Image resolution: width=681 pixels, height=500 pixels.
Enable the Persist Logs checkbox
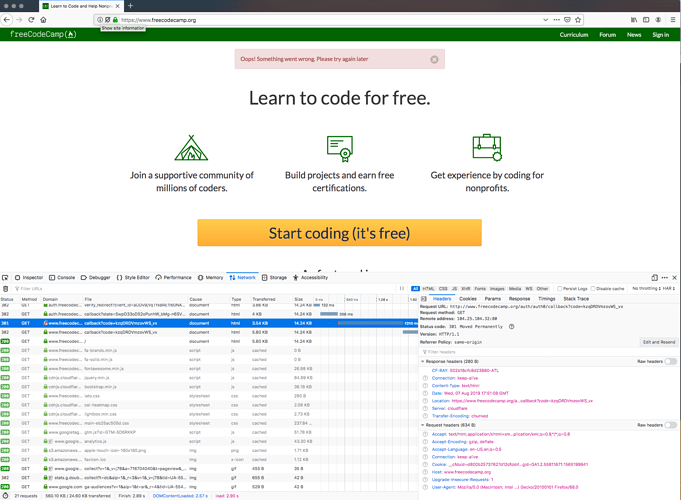pyautogui.click(x=560, y=288)
